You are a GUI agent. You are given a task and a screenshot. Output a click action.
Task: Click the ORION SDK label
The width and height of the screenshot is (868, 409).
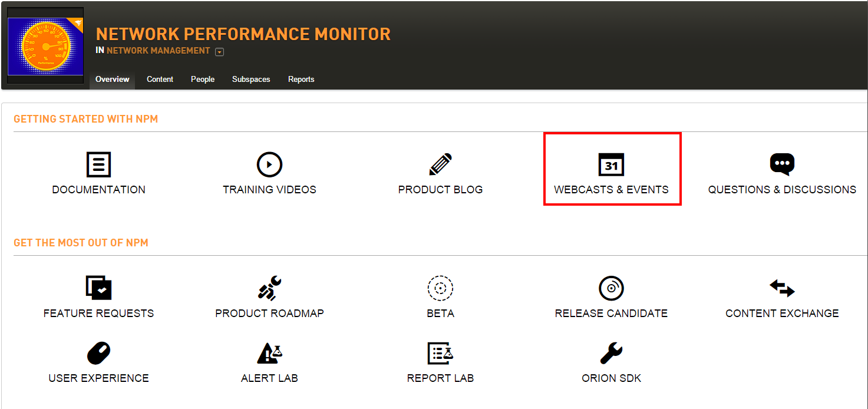point(611,378)
